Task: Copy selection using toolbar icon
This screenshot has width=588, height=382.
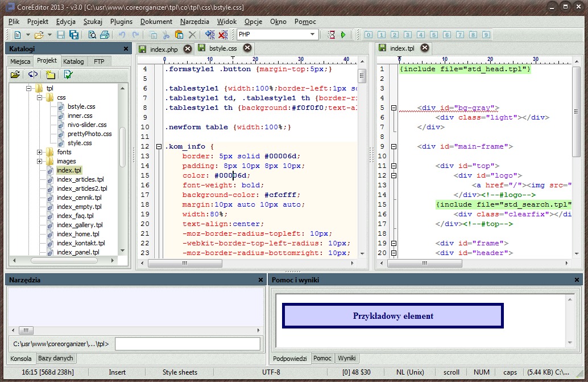Action: [x=153, y=35]
